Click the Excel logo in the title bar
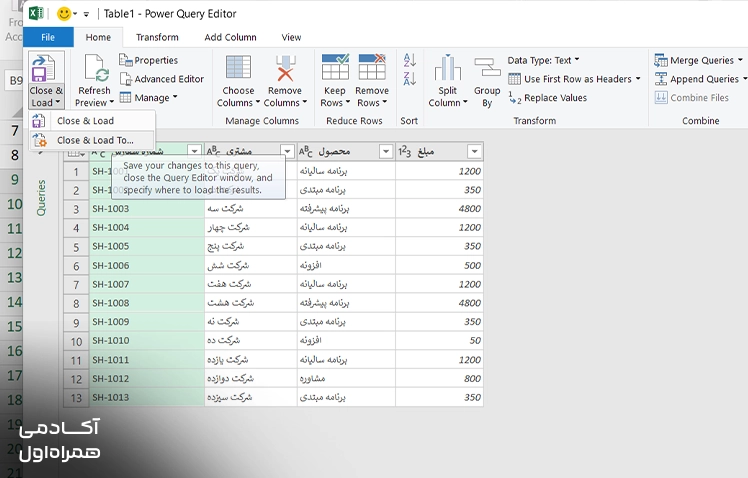Image resolution: width=748 pixels, height=478 pixels. (x=36, y=13)
